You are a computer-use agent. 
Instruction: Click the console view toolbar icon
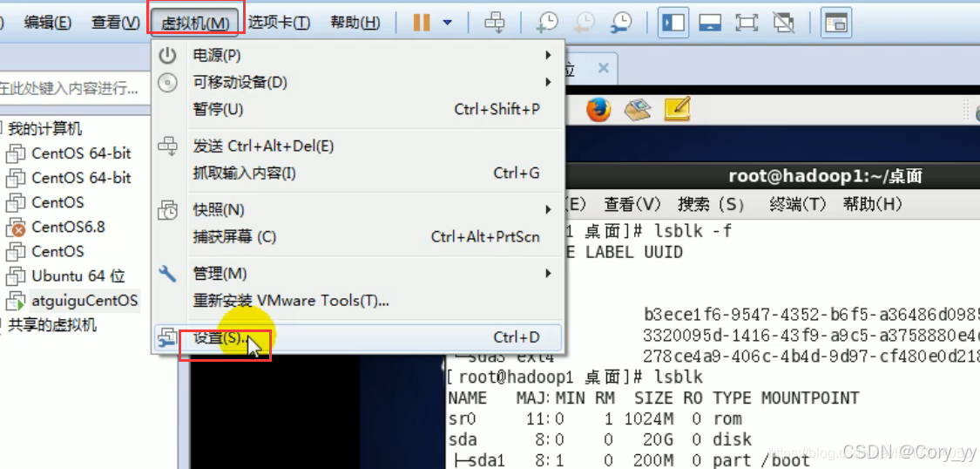[835, 24]
